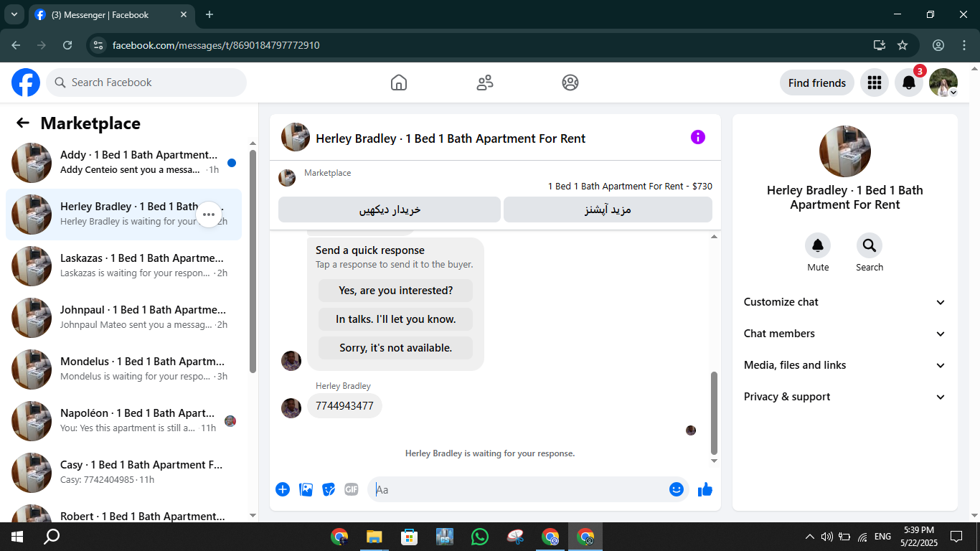Open the Windows notification center
The image size is (980, 551).
tap(956, 537)
